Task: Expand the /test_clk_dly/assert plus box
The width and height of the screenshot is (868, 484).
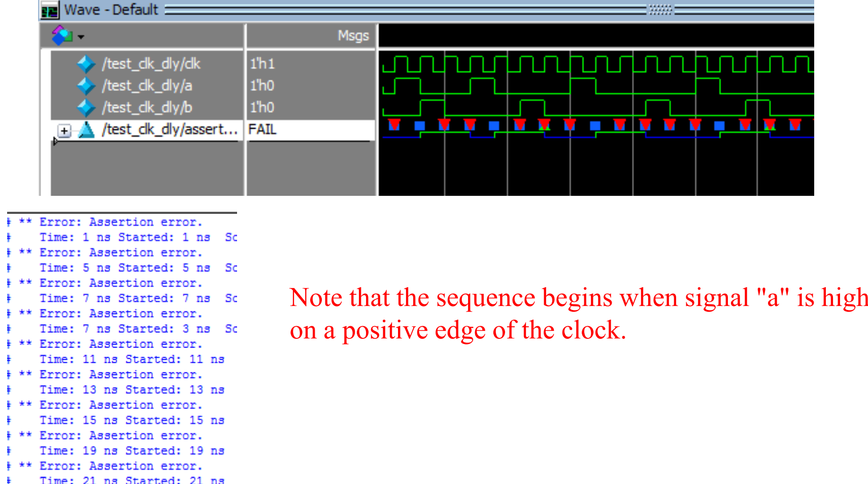Action: pyautogui.click(x=64, y=131)
